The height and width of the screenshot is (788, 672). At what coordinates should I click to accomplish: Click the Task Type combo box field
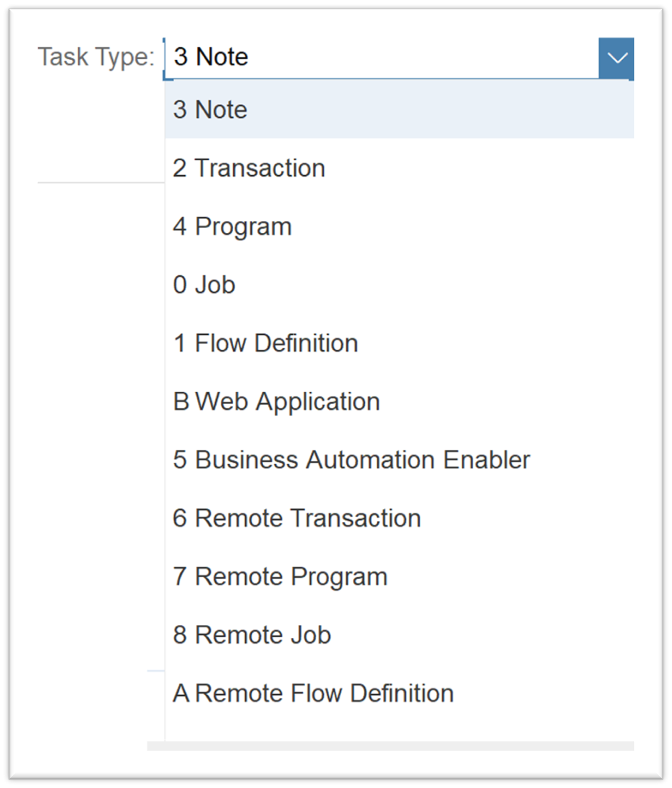pos(382,57)
